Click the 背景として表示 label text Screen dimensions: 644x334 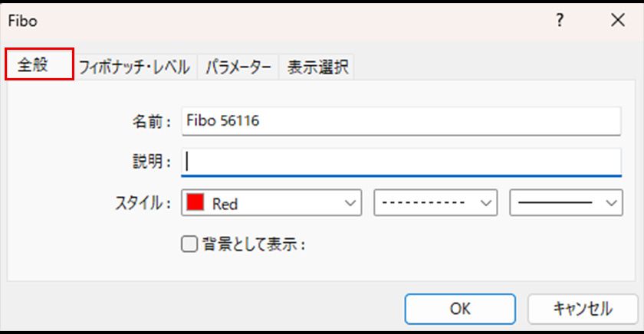pos(253,245)
